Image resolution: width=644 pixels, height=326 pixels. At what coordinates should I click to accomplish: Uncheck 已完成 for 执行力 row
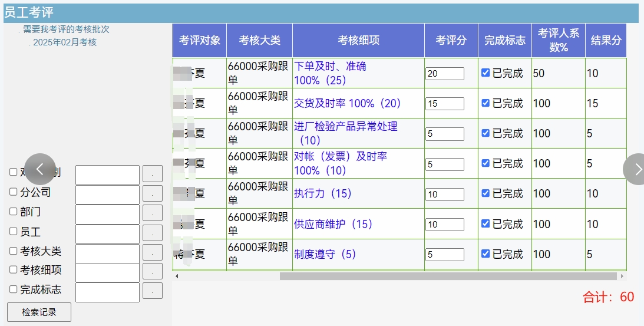(x=486, y=193)
